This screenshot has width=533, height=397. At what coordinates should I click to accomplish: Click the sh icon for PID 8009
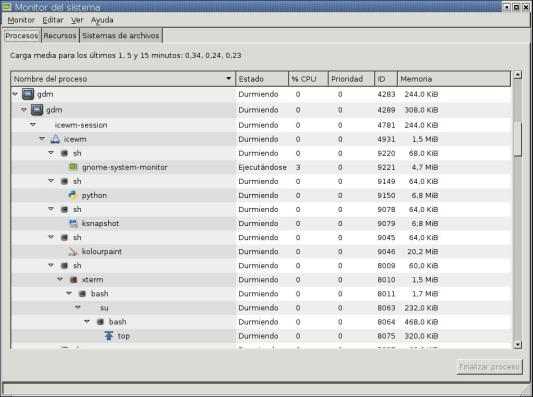coord(64,265)
